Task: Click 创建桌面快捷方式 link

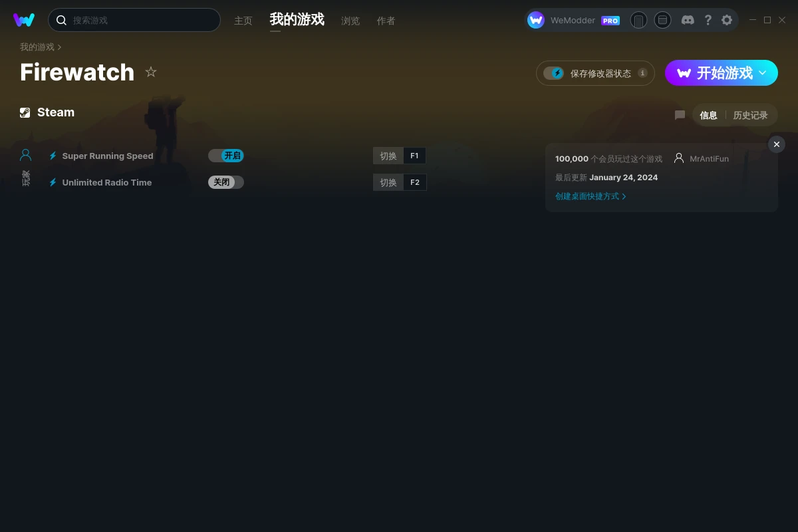Action: coord(591,196)
